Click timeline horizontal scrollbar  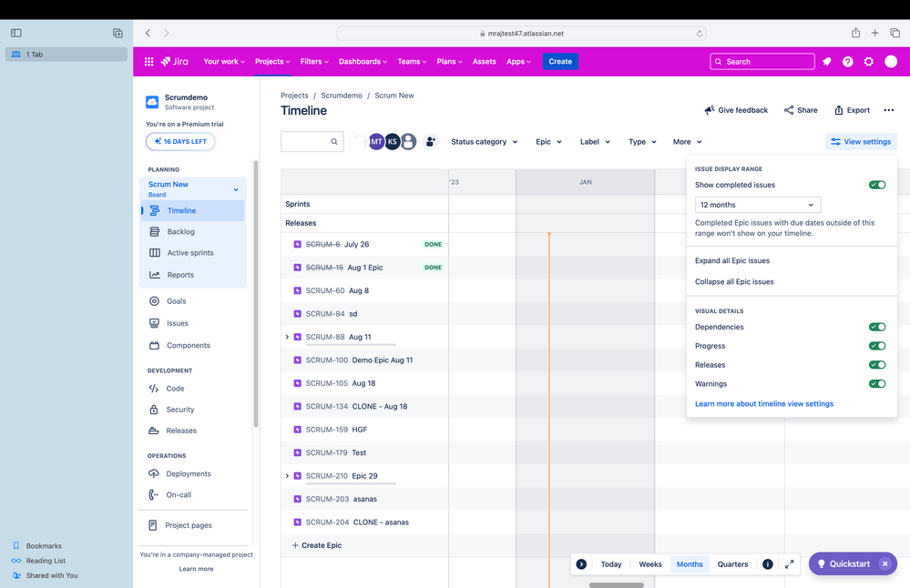pyautogui.click(x=617, y=585)
